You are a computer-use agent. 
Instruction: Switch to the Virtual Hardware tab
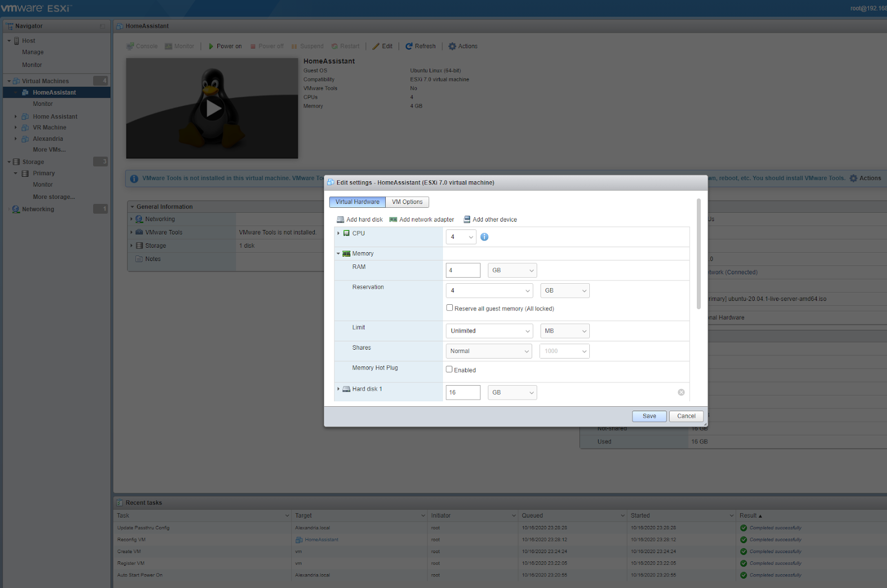click(358, 202)
